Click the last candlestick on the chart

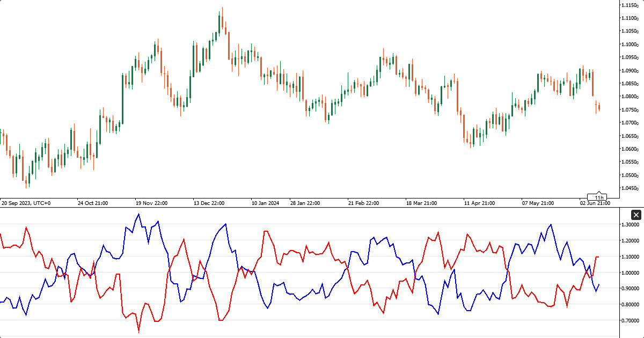pos(599,107)
